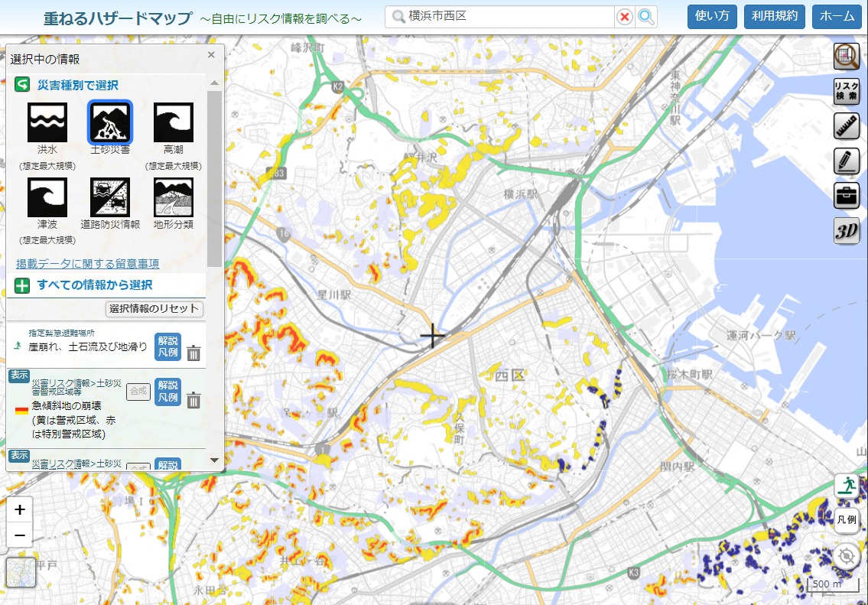Viewport: 868px width, 605px height.
Task: Select the 道路防災情報 road disaster icon
Action: tap(110, 198)
